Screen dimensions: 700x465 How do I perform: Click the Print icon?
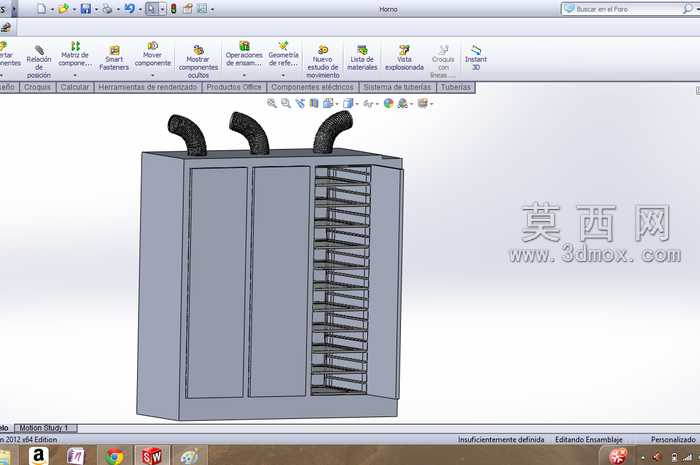[x=107, y=8]
